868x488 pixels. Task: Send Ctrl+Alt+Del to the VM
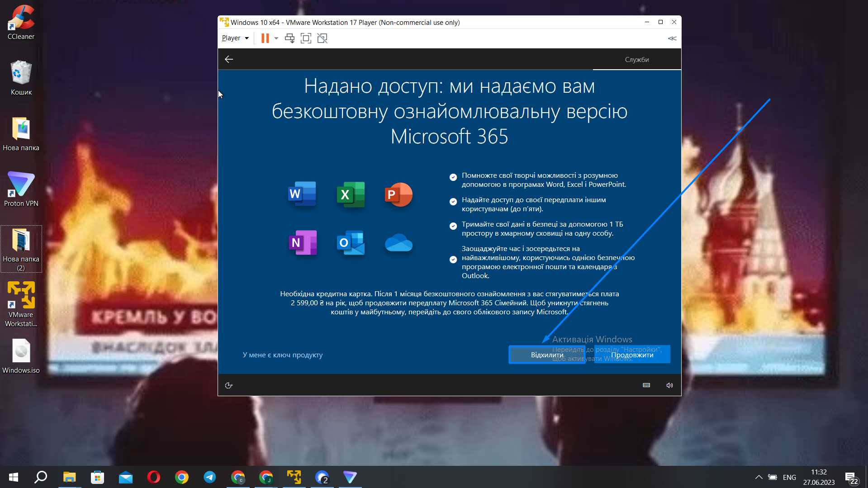[289, 38]
